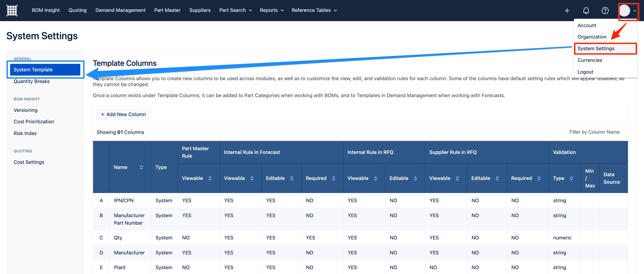This screenshot has height=274, width=644.
Task: Click the Plant row name
Action: pyautogui.click(x=120, y=267)
